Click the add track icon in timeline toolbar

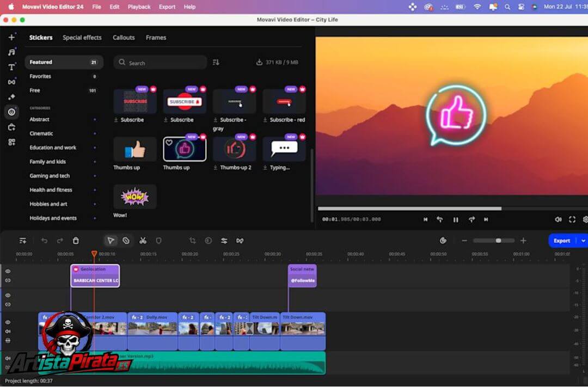[x=23, y=241]
